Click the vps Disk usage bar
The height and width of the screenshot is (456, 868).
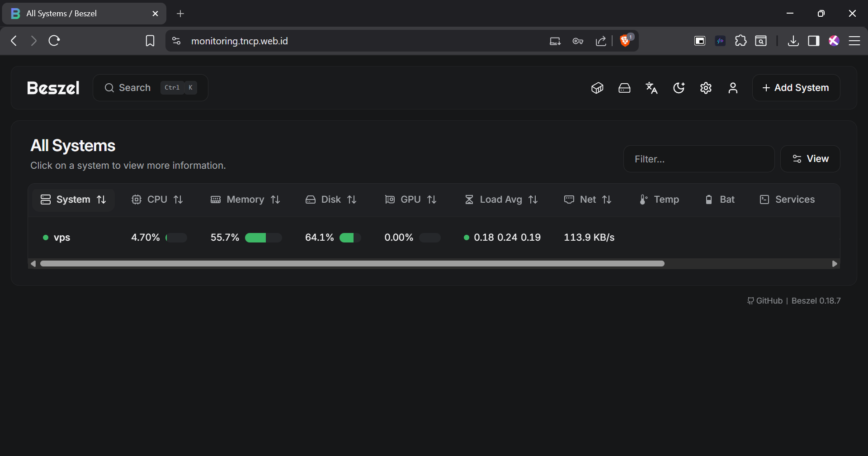tap(350, 237)
